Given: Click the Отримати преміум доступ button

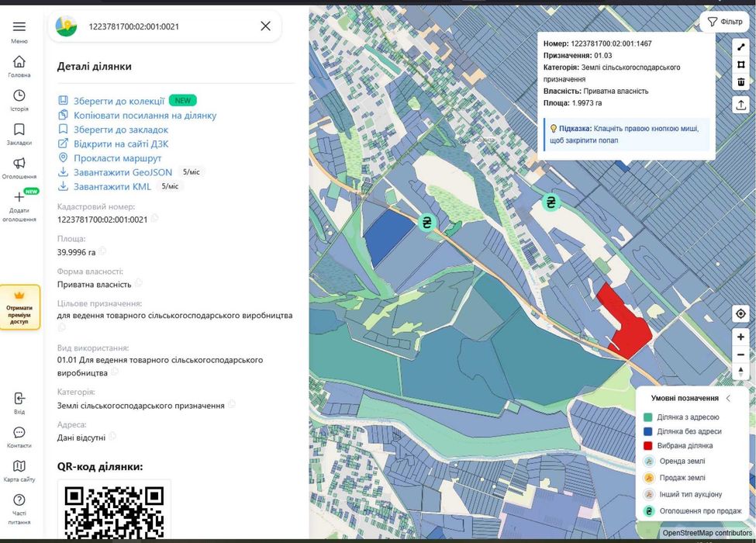Looking at the screenshot, I should pyautogui.click(x=19, y=308).
